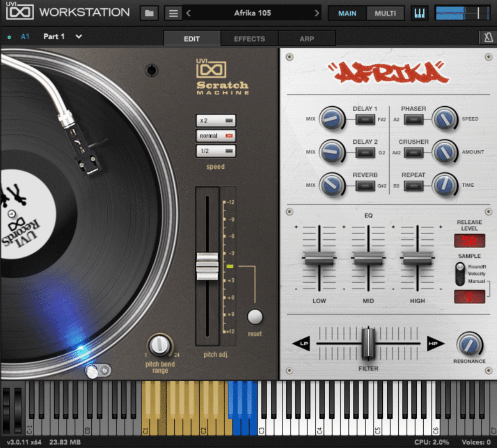This screenshot has width=497, height=448.
Task: Switch to the ARP tab
Action: coord(307,39)
